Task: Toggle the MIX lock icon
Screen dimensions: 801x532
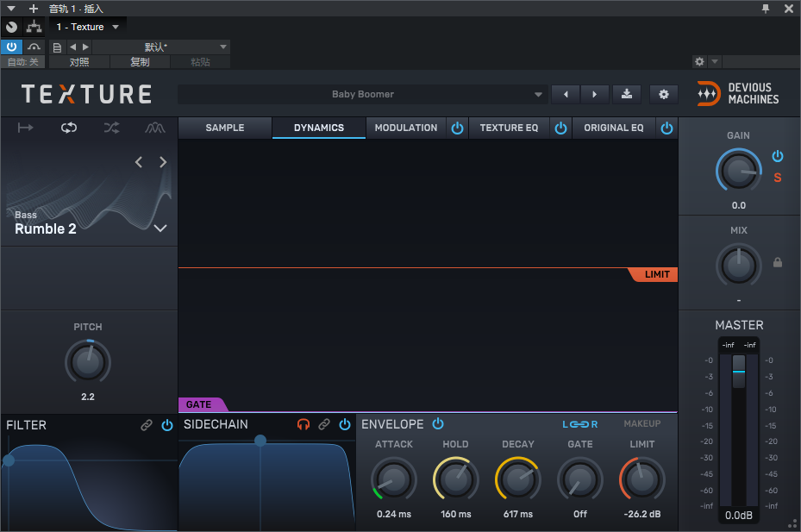Action: [778, 262]
